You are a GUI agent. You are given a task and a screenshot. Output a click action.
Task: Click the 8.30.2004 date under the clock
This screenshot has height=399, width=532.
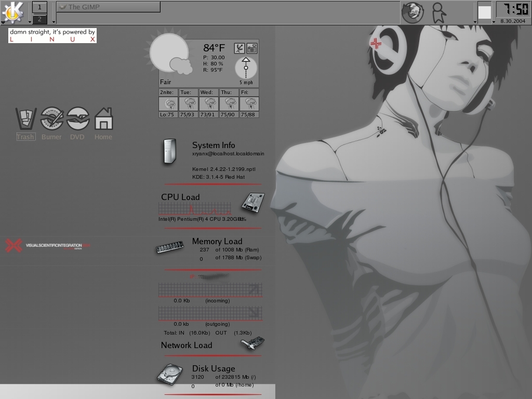tap(513, 21)
